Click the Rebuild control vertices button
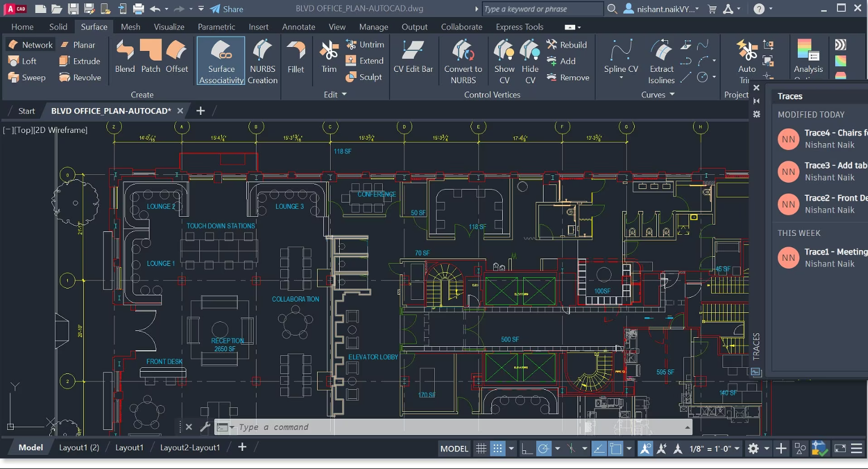The image size is (868, 469). (567, 45)
